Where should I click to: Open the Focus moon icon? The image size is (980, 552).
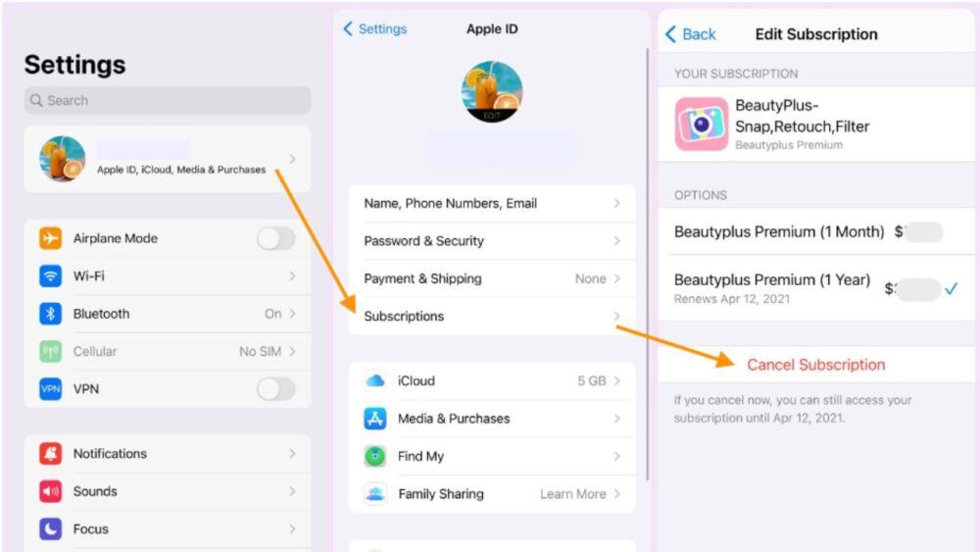pyautogui.click(x=51, y=528)
